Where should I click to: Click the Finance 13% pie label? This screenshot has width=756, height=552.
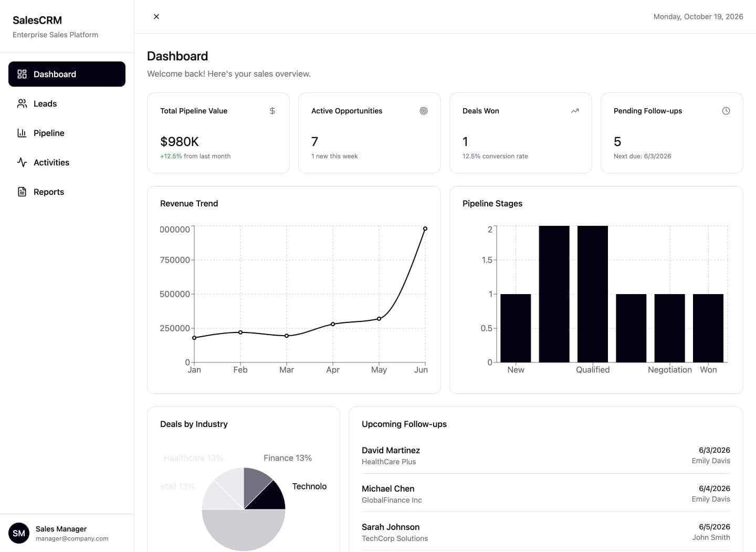(x=288, y=458)
